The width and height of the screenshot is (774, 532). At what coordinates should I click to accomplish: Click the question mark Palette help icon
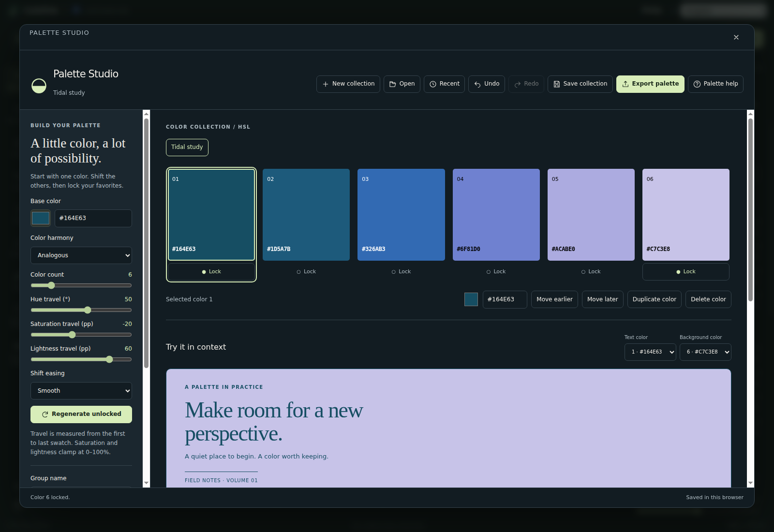tap(697, 84)
